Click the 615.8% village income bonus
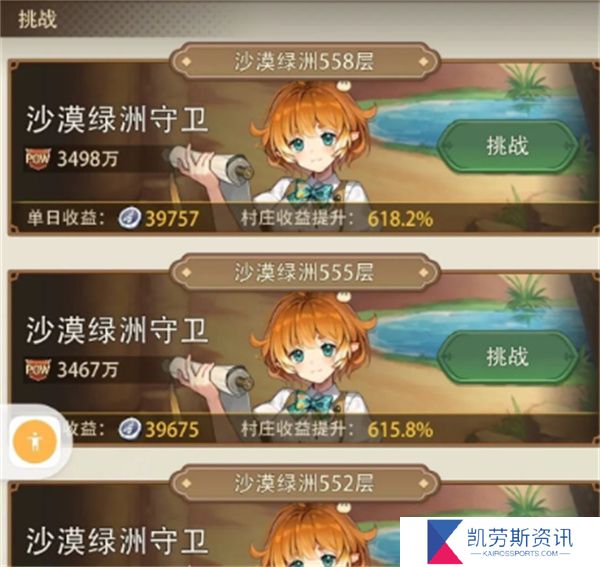Image resolution: width=600 pixels, height=567 pixels. (x=400, y=430)
